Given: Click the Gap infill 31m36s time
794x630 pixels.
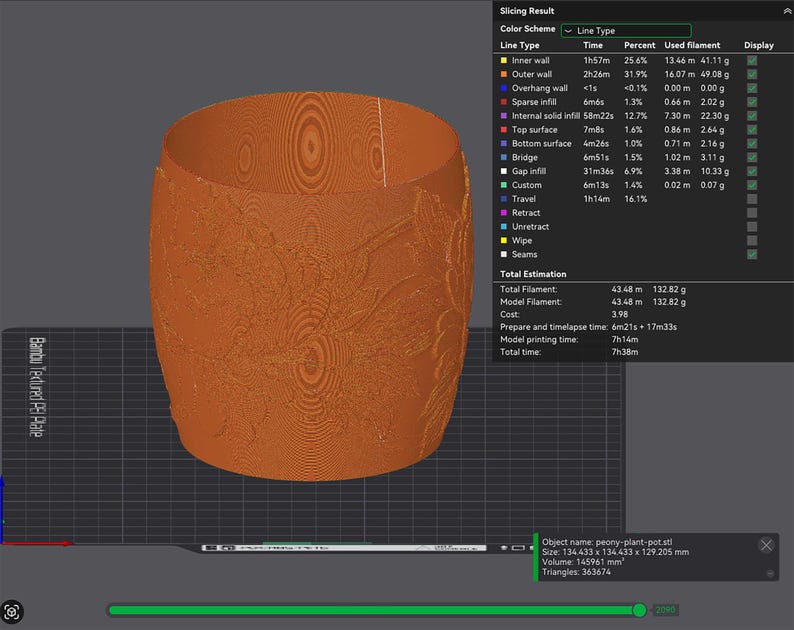Looking at the screenshot, I should [x=598, y=171].
